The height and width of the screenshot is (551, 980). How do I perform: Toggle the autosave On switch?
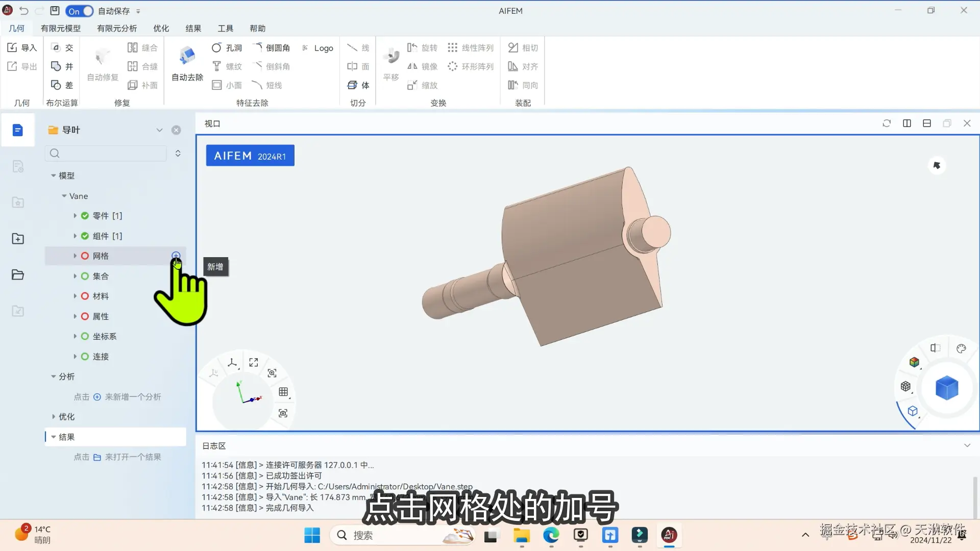click(x=80, y=11)
